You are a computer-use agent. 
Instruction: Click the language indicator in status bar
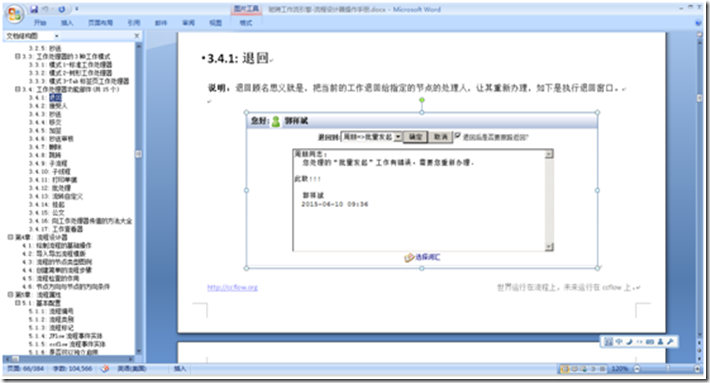132,369
